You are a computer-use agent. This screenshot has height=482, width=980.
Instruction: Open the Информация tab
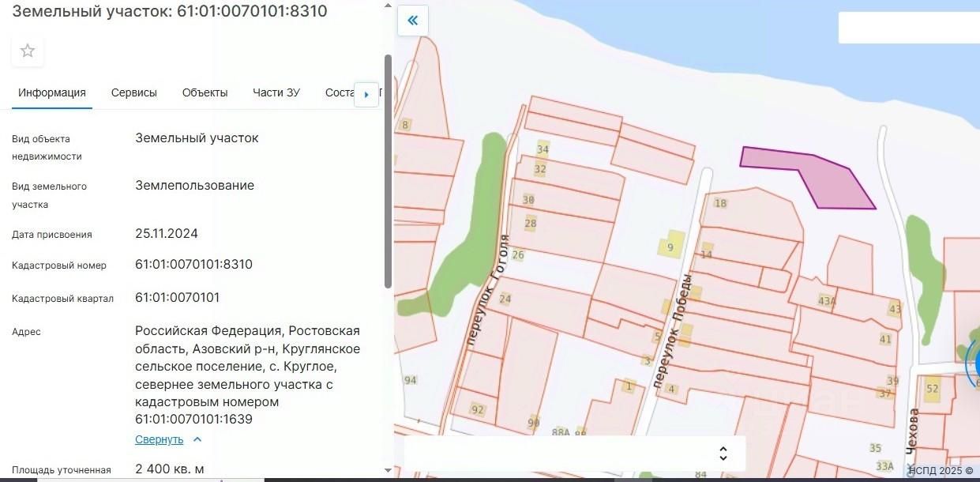(52, 92)
